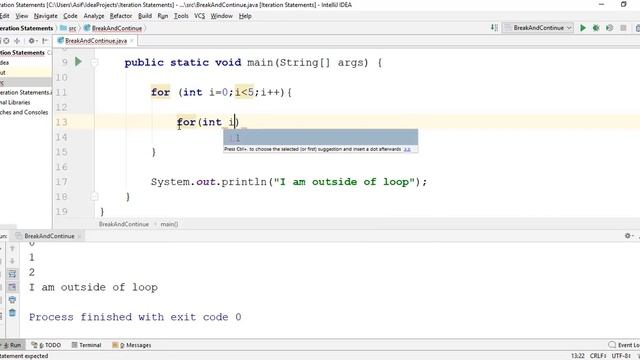Click the BreakAndContinue breadcrumb in the navigation bar
Viewport: 640px width, 360px height.
[x=113, y=28]
